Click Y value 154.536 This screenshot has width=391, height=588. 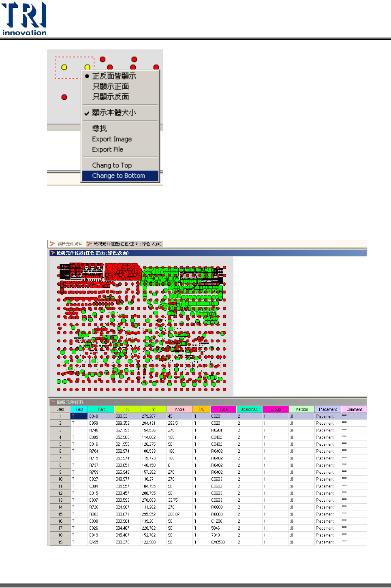click(153, 430)
